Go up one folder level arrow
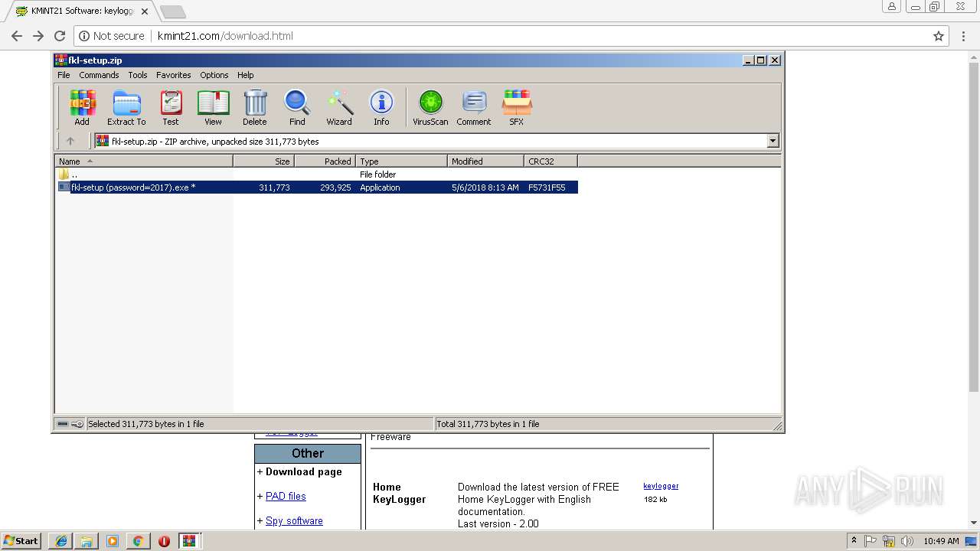Image resolution: width=980 pixels, height=551 pixels. (x=70, y=141)
